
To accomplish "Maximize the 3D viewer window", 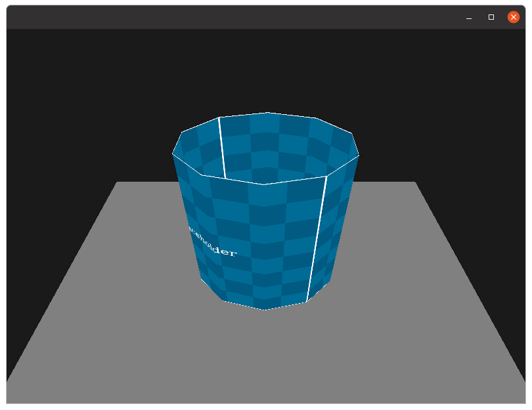I will coord(491,17).
